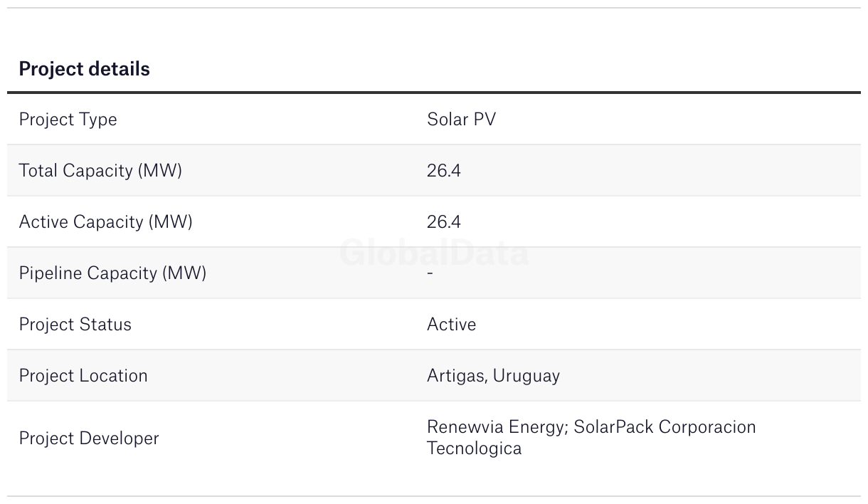This screenshot has width=868, height=504.
Task: Click the Artigas, Uruguay location text
Action: pyautogui.click(x=493, y=376)
